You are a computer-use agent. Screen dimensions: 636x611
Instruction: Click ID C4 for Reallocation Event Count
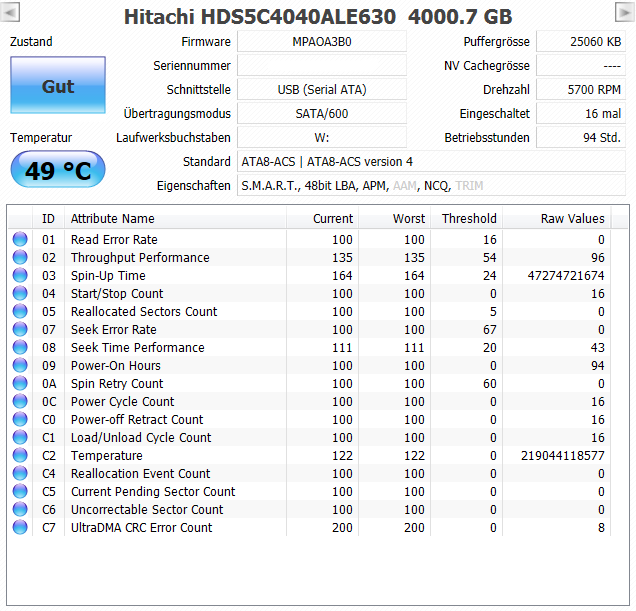[48, 473]
